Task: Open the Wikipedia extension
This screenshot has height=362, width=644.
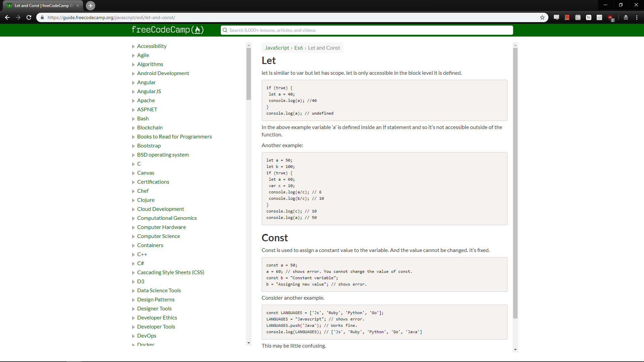Action: coord(589,17)
